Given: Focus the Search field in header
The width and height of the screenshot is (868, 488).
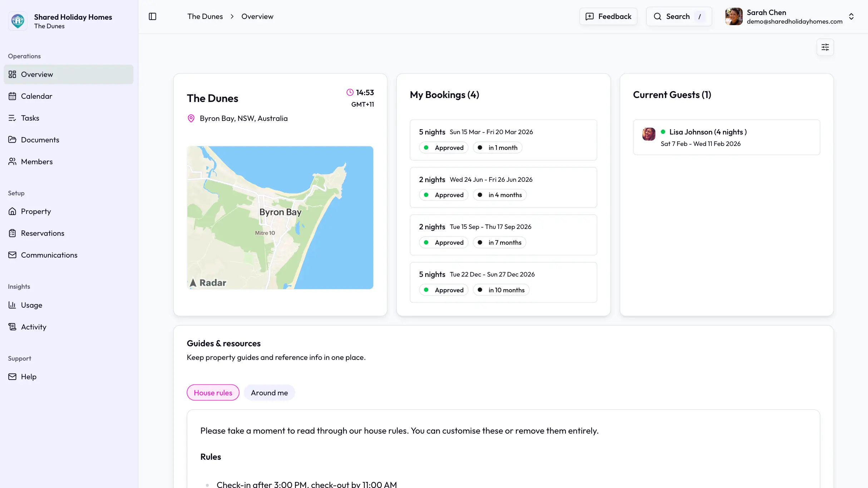Looking at the screenshot, I should [x=679, y=16].
